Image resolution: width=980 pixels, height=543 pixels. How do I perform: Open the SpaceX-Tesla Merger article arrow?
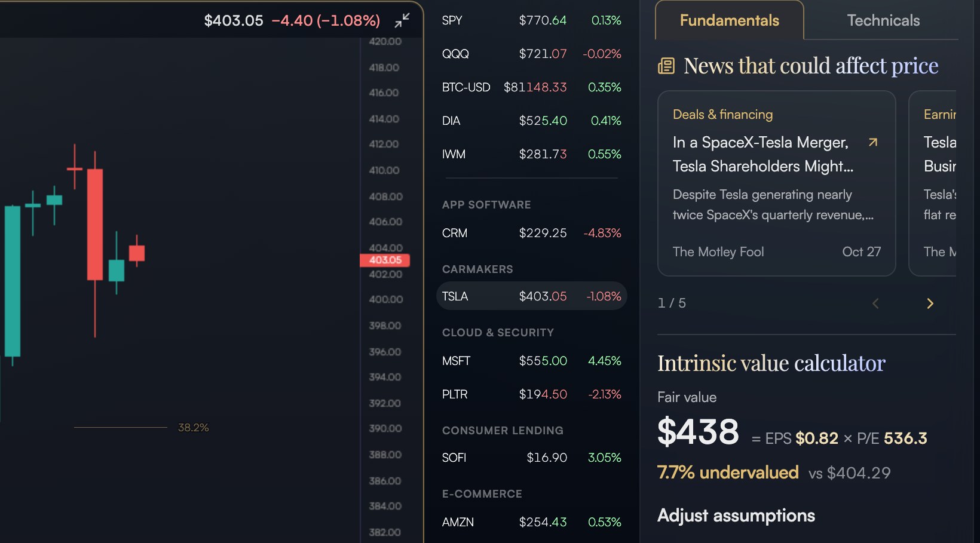tap(873, 142)
